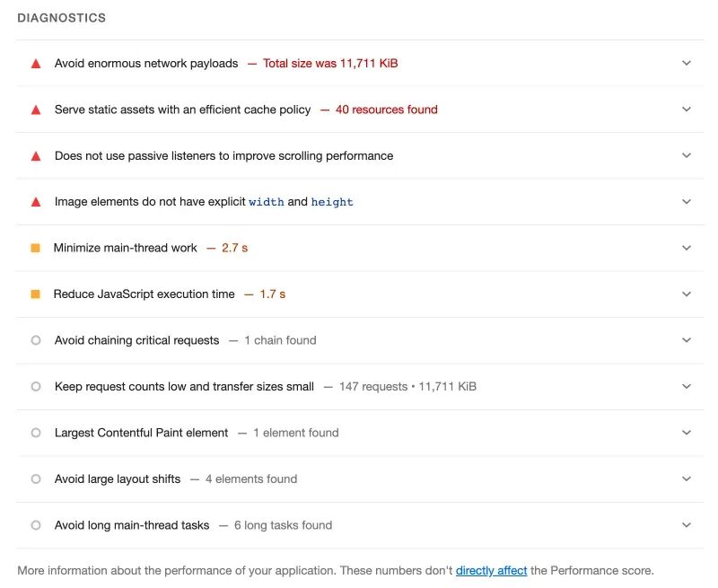Click red triangle next to cache policy audit
The image size is (718, 588).
(x=36, y=110)
